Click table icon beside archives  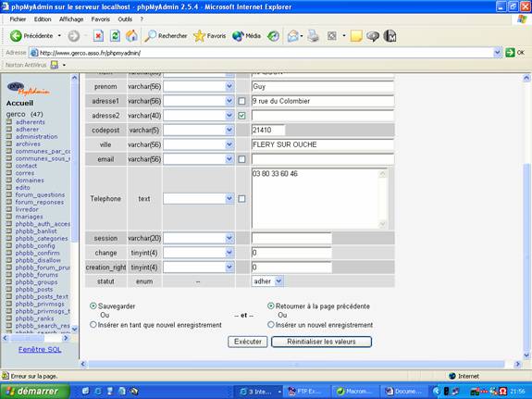[9, 143]
